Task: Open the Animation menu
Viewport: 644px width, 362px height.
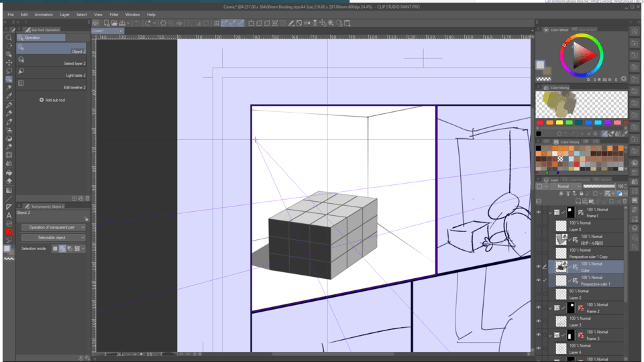Action: click(x=44, y=14)
